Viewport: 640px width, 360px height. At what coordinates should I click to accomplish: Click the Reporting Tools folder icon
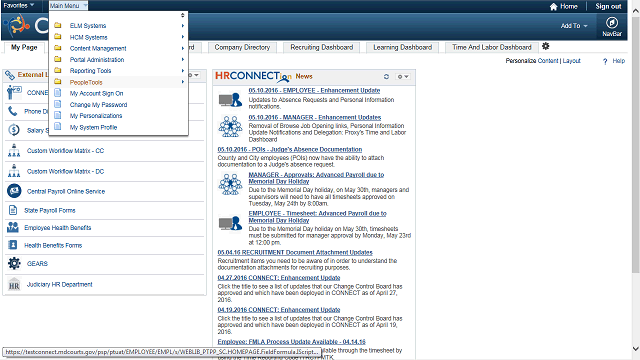tap(58, 70)
